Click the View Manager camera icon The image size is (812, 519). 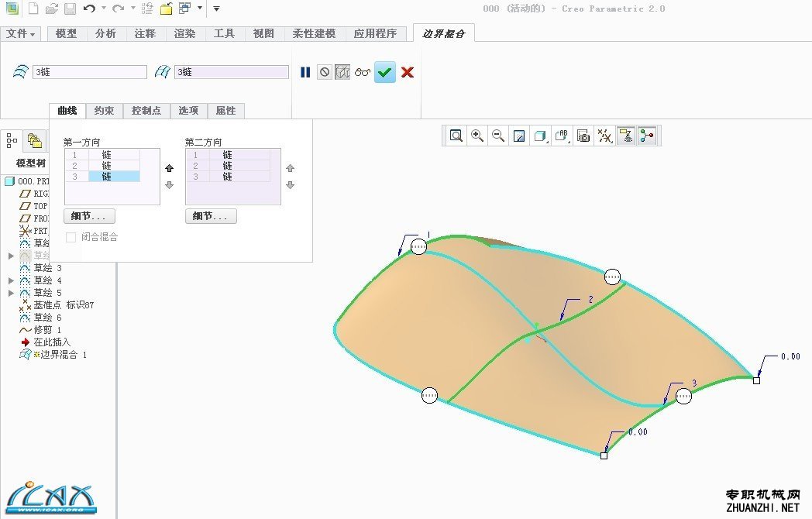click(583, 136)
